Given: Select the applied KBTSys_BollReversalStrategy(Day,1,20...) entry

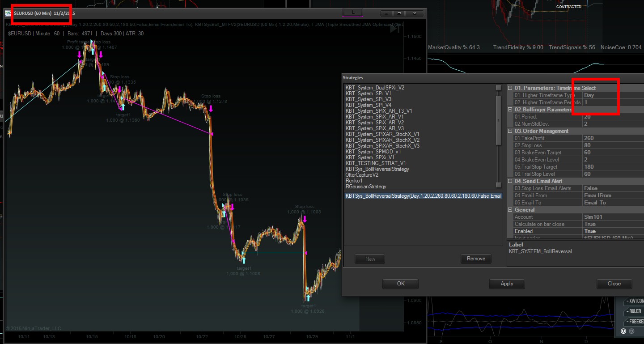Looking at the screenshot, I should point(424,195).
